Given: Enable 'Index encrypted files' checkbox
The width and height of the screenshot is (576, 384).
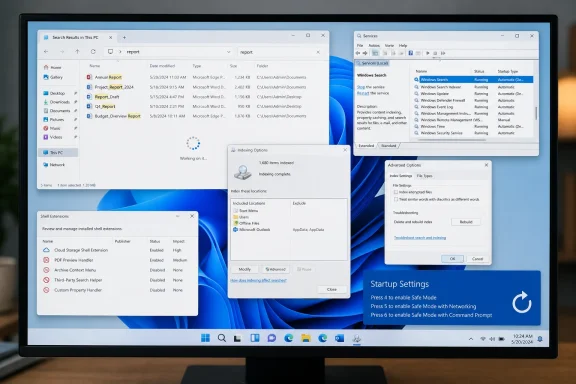Looking at the screenshot, I should tap(396, 192).
